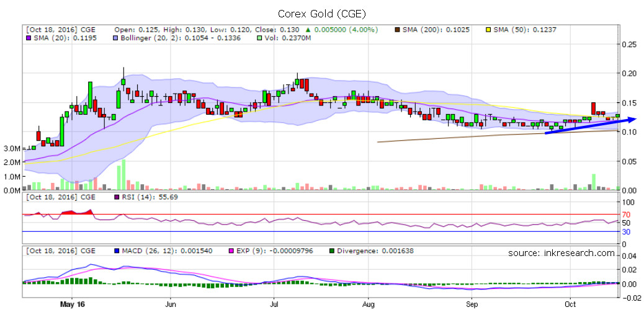The height and width of the screenshot is (310, 644).
Task: Click the '0.005000 (4.00%)' change value
Action: (x=346, y=30)
